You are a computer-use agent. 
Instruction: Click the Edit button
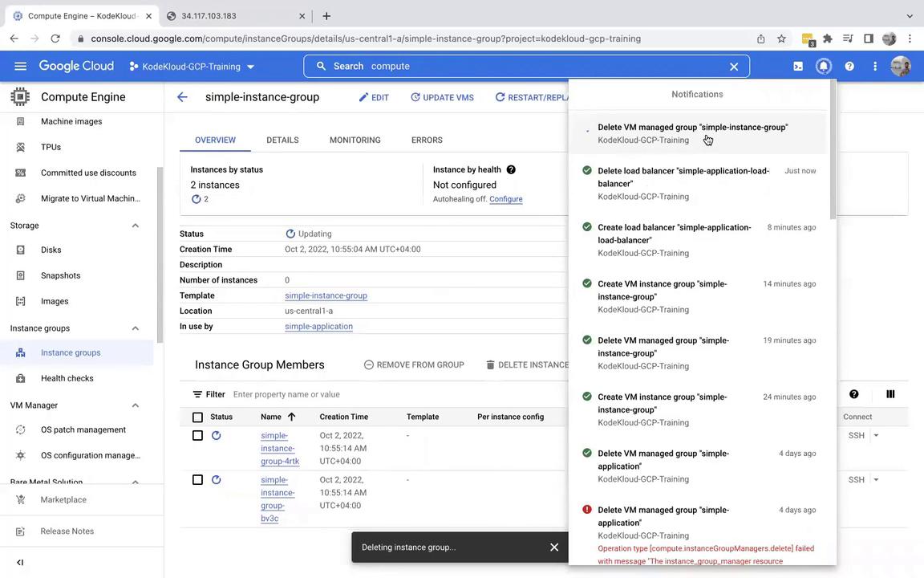point(374,97)
